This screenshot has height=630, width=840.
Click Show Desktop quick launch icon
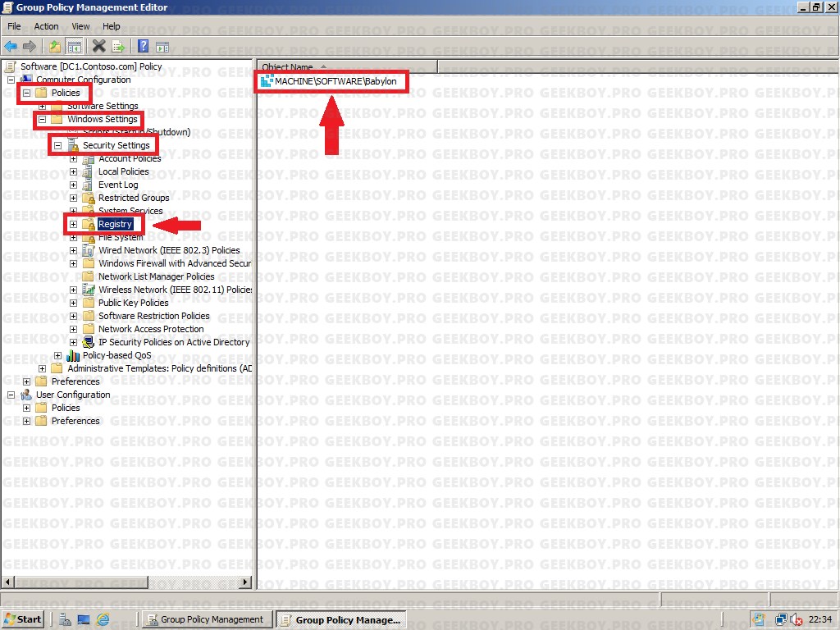tap(84, 620)
